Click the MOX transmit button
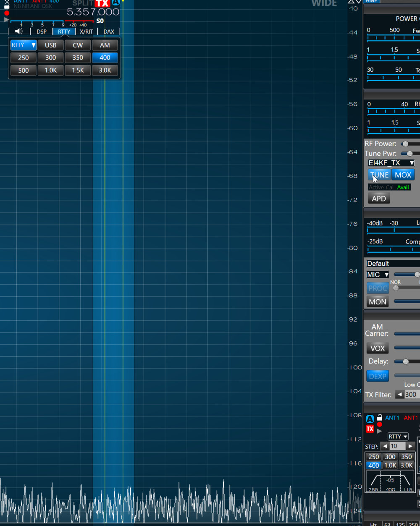The width and height of the screenshot is (420, 526). click(403, 175)
